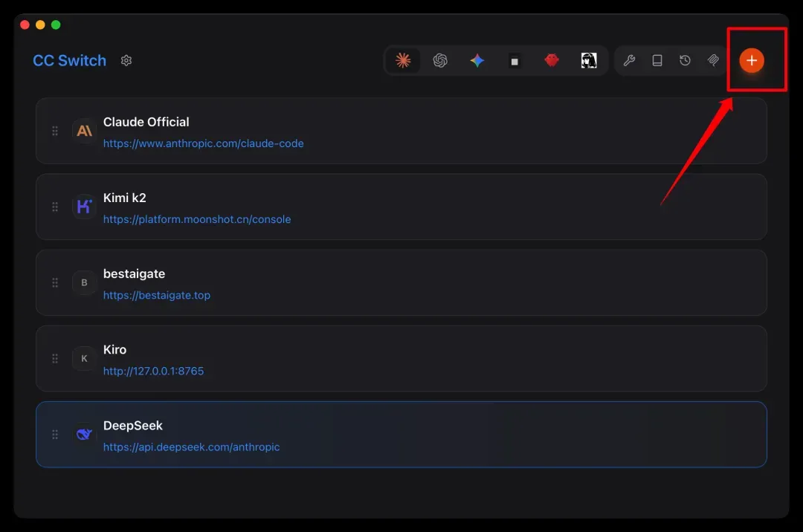Open the https://bestaigate.top link

tap(157, 295)
